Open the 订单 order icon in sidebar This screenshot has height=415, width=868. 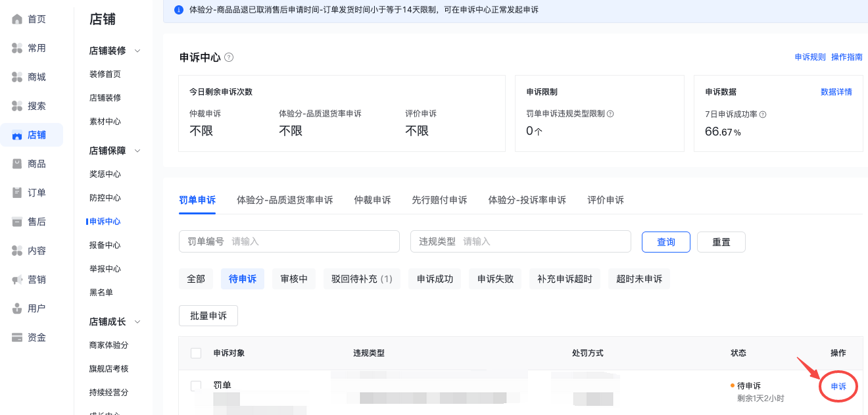click(x=17, y=193)
